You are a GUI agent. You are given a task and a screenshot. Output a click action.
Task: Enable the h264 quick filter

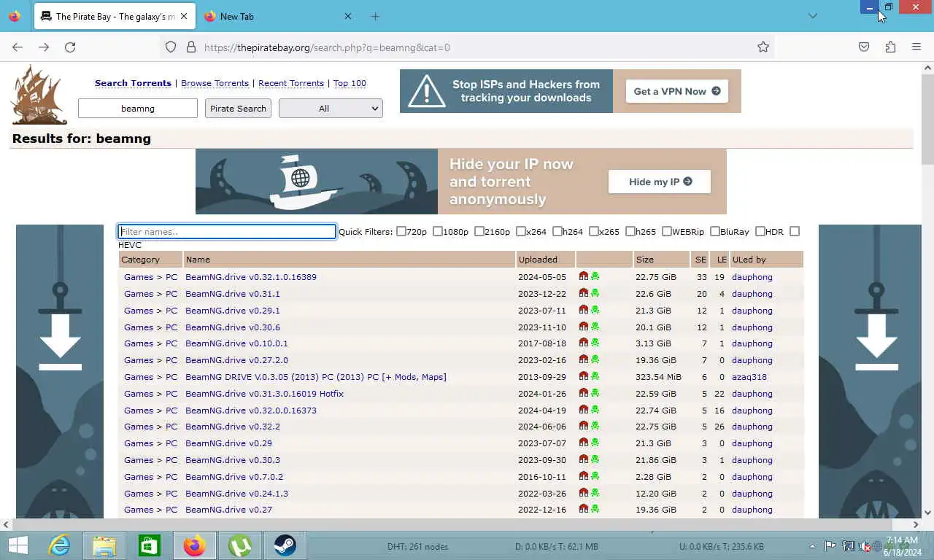click(557, 231)
